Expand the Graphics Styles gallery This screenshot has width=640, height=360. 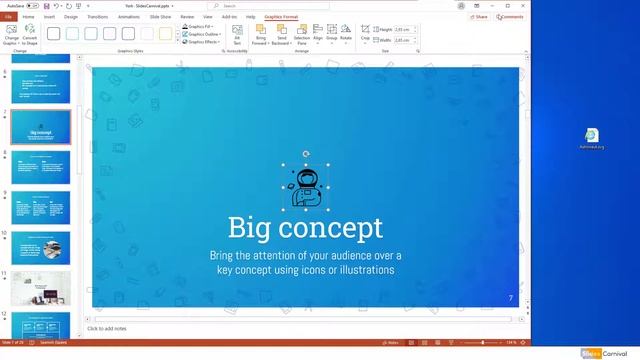pyautogui.click(x=178, y=42)
